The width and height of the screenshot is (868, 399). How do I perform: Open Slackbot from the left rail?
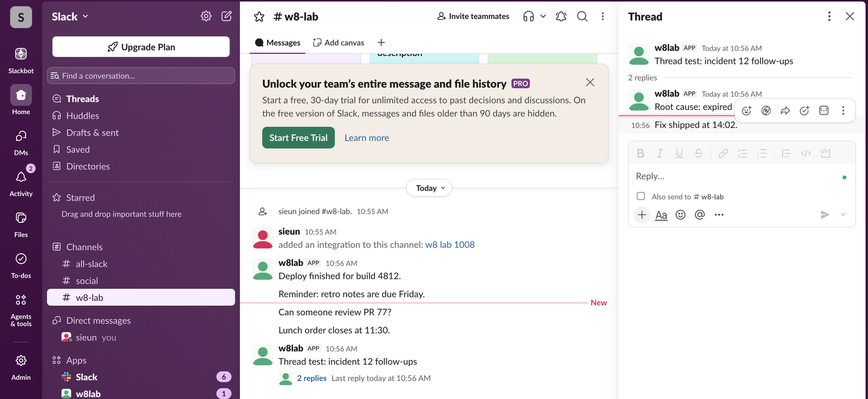[21, 60]
